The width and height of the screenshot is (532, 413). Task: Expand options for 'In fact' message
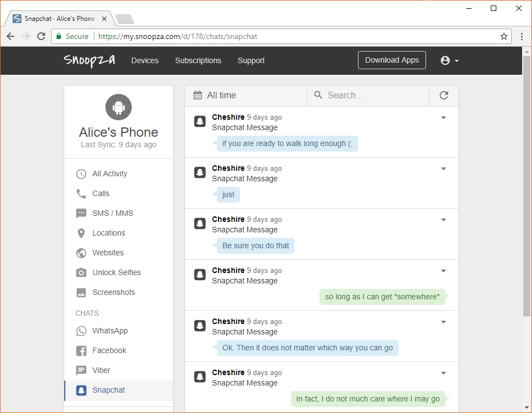click(444, 373)
